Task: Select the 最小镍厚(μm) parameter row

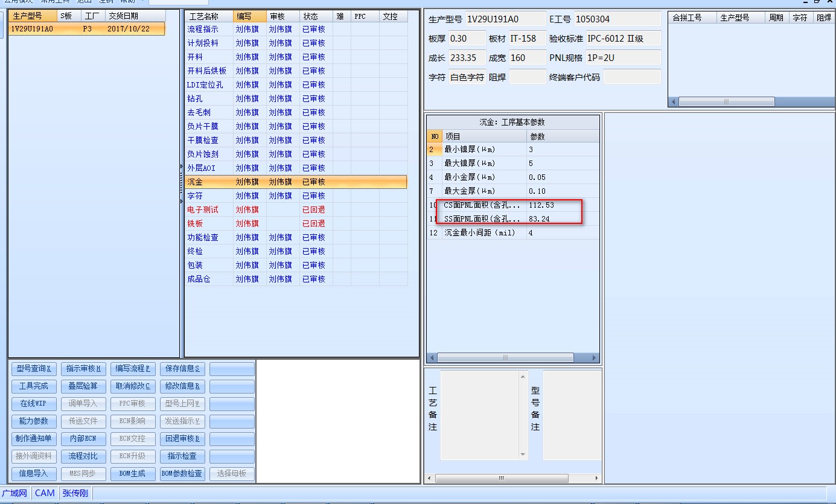Action: (513, 150)
